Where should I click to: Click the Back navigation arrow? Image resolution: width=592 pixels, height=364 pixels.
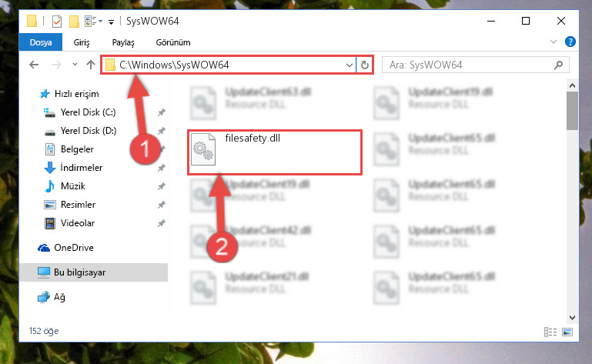[34, 65]
